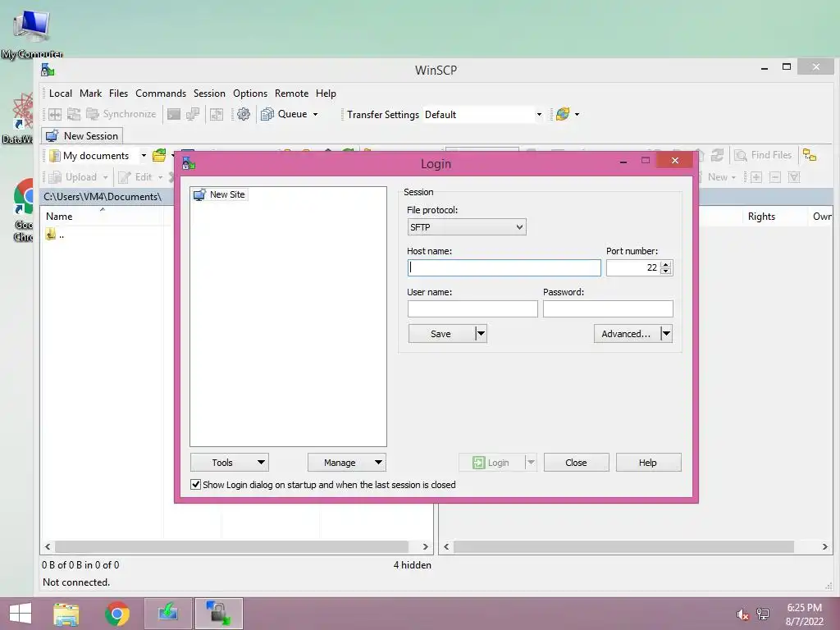Open the Options menu

pyautogui.click(x=250, y=94)
